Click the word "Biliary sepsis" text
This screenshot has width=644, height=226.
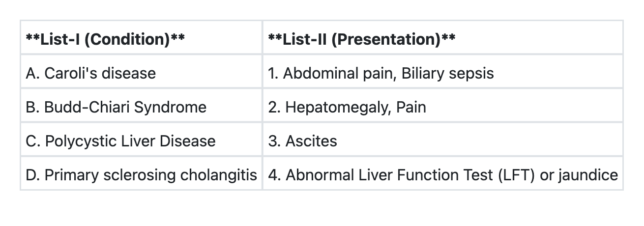(447, 73)
